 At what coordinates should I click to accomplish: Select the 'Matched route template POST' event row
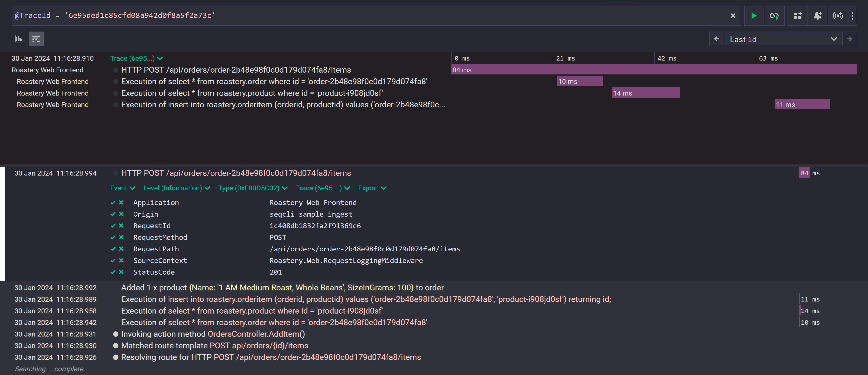215,346
